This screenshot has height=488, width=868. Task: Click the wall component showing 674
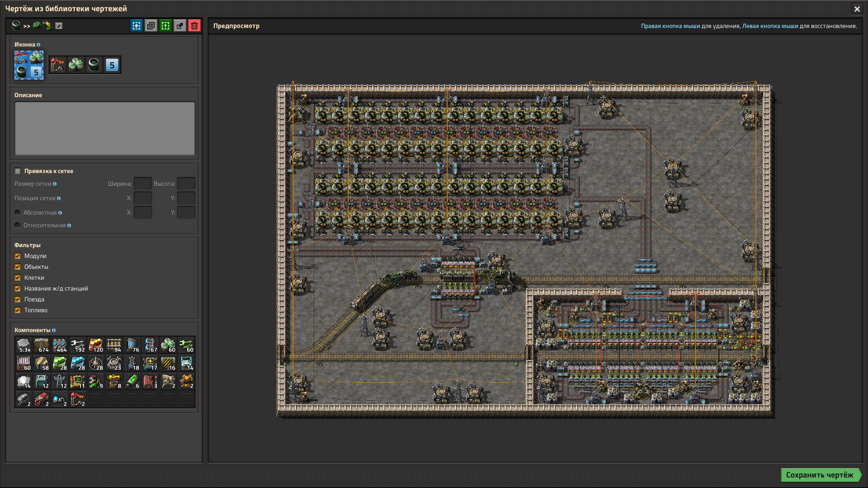pyautogui.click(x=42, y=345)
